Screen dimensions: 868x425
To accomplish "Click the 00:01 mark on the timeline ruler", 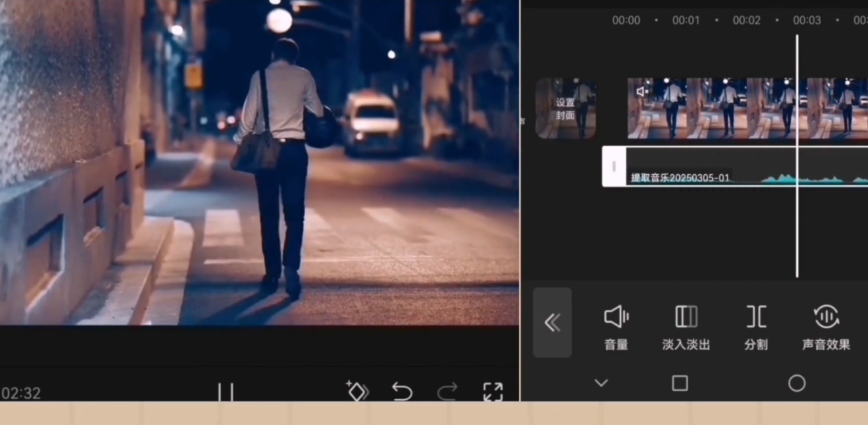I will 686,20.
